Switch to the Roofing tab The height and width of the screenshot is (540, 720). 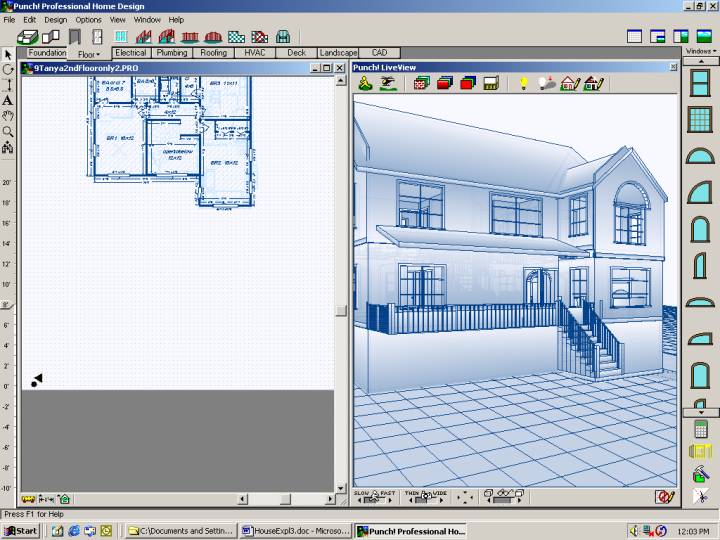[214, 53]
